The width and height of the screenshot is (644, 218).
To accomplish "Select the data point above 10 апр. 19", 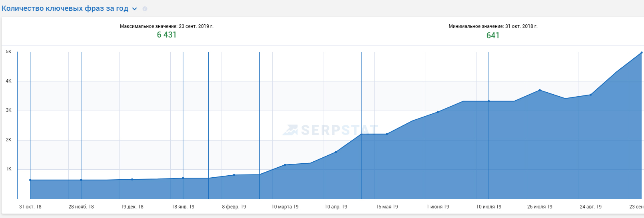I will click(336, 152).
